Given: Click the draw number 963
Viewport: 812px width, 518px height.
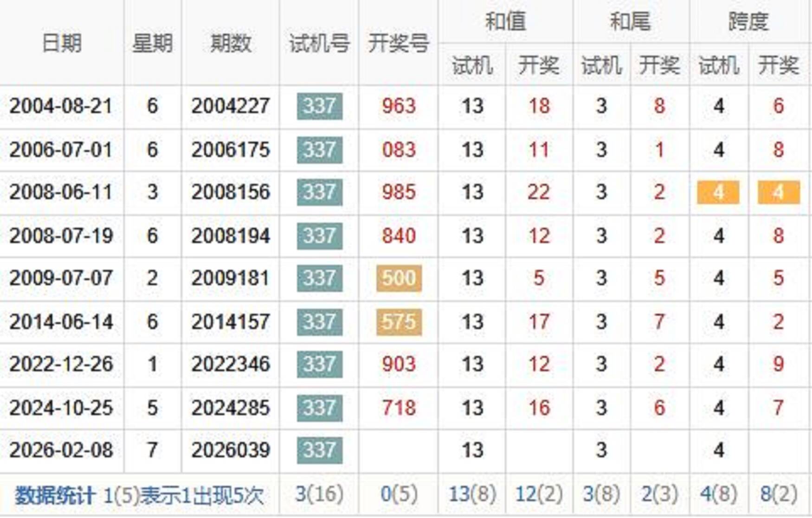Looking at the screenshot, I should 399,106.
